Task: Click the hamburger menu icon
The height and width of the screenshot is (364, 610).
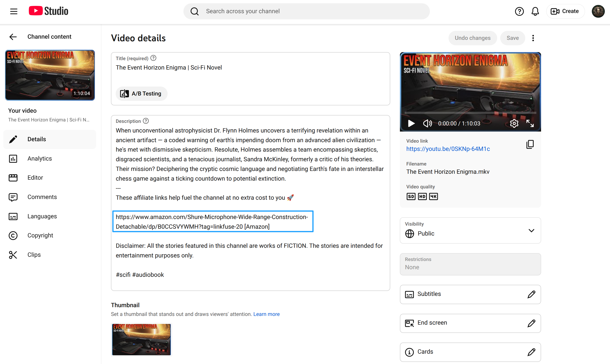Action: tap(14, 11)
